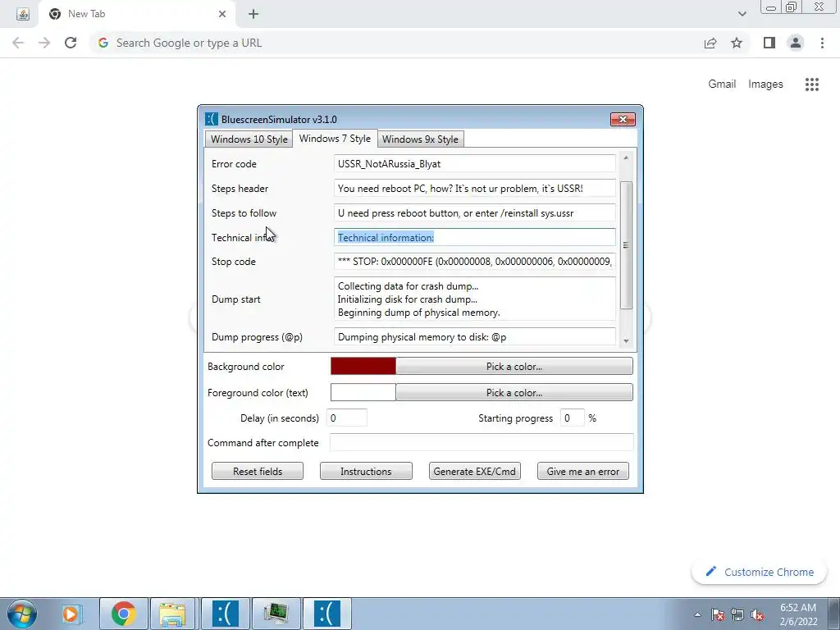Click the BluescreenSimulator title bar sad-face icon

pyautogui.click(x=212, y=119)
